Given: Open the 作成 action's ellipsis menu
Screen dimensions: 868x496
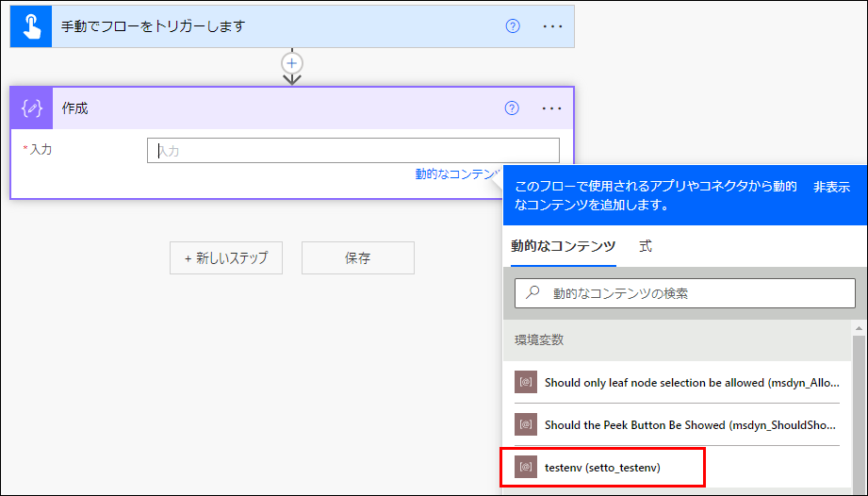Looking at the screenshot, I should tap(552, 107).
